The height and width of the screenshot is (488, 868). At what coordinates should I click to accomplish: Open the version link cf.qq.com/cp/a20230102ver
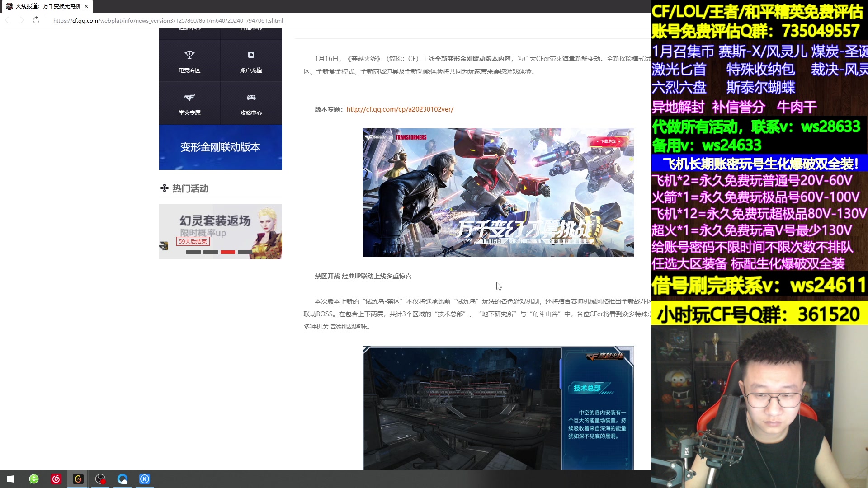click(x=400, y=109)
